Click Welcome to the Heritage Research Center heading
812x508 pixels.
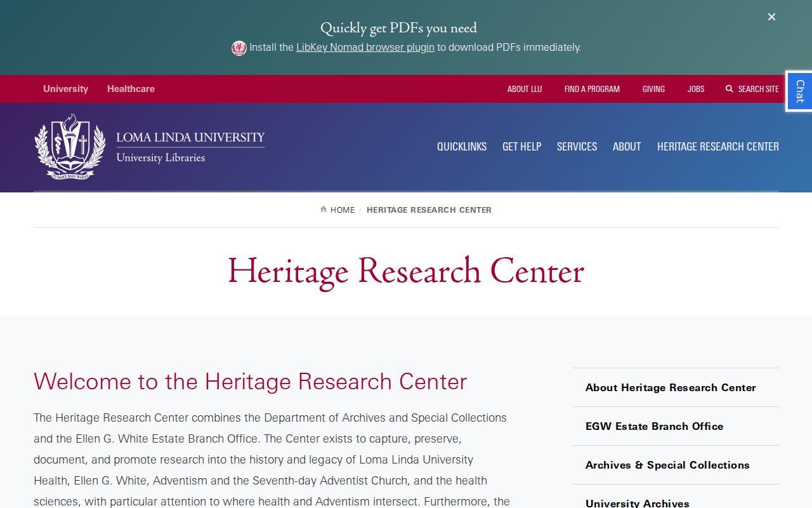coord(250,382)
